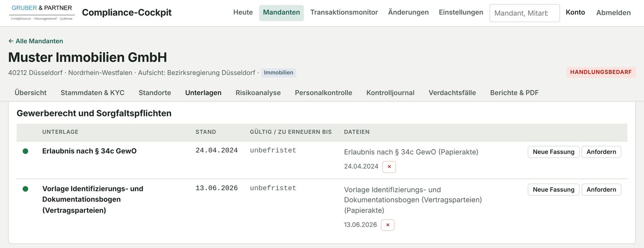The height and width of the screenshot is (248, 644).
Task: Click Abmelden to log out
Action: coord(613,12)
